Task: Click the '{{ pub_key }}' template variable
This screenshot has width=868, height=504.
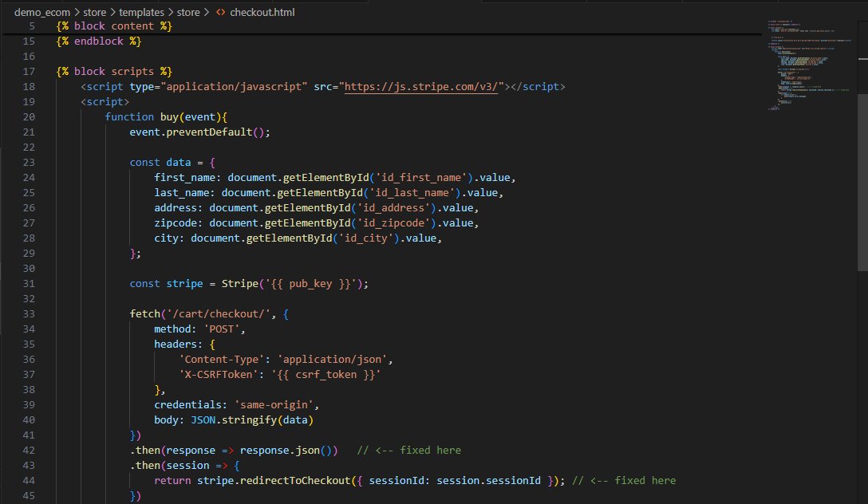Action: tap(310, 283)
